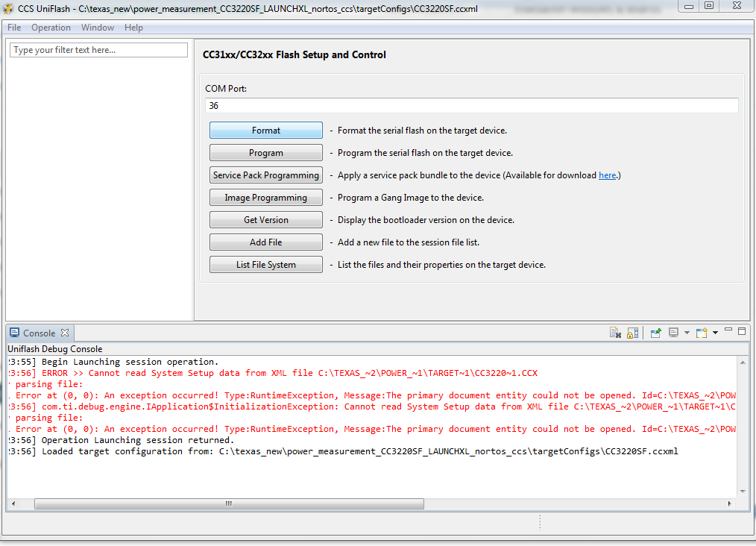This screenshot has height=546, width=756.
Task: Clear the console output
Action: 615,333
